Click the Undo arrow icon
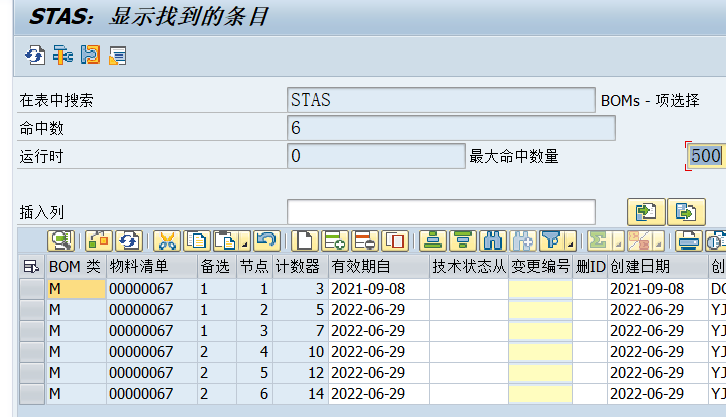The width and height of the screenshot is (726, 417). click(x=267, y=241)
